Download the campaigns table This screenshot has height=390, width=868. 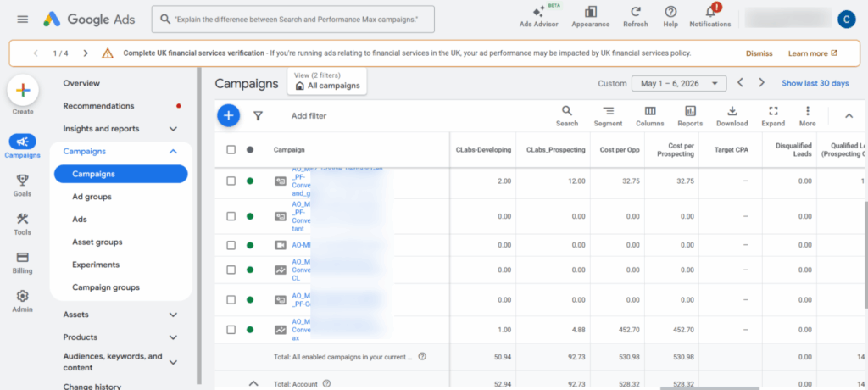coord(732,116)
